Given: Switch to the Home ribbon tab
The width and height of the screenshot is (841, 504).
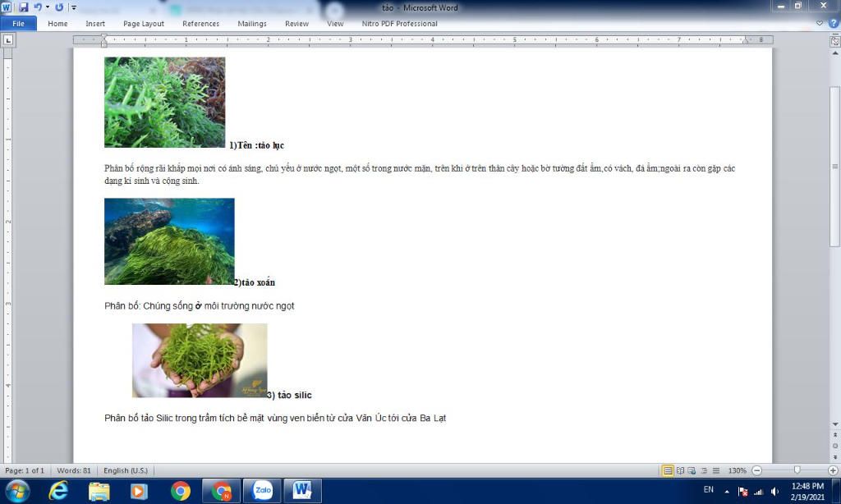Looking at the screenshot, I should 57,24.
